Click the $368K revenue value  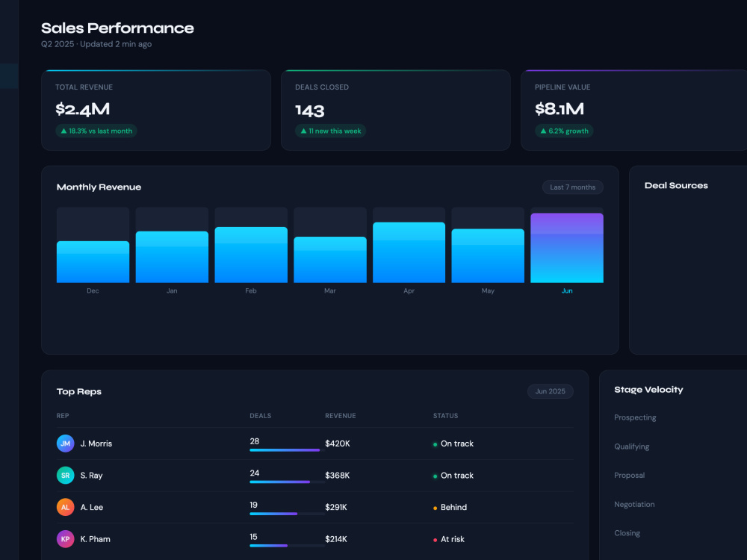pos(338,475)
